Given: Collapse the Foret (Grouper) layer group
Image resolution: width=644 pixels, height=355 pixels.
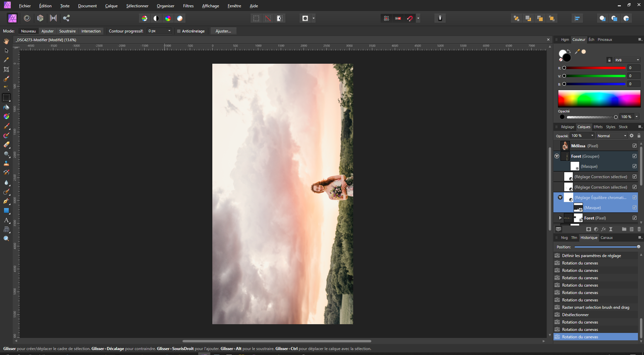Looking at the screenshot, I should click(557, 156).
